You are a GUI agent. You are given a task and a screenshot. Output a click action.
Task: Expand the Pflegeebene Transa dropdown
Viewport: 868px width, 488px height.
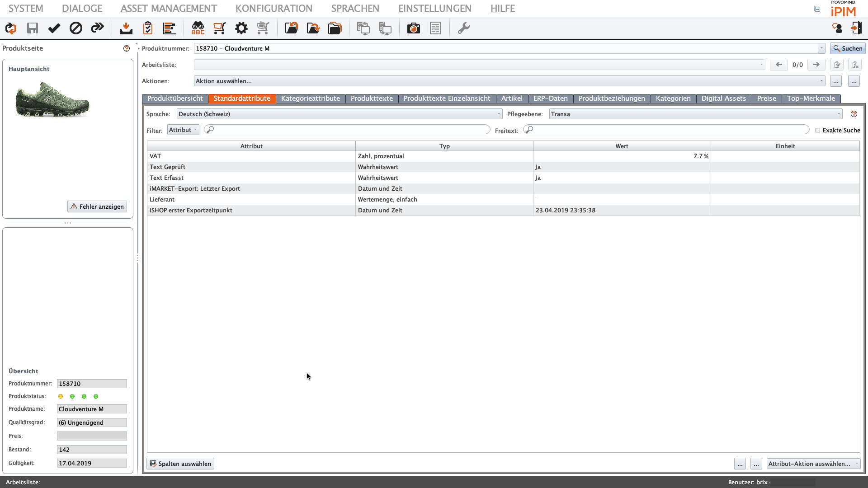pos(695,114)
